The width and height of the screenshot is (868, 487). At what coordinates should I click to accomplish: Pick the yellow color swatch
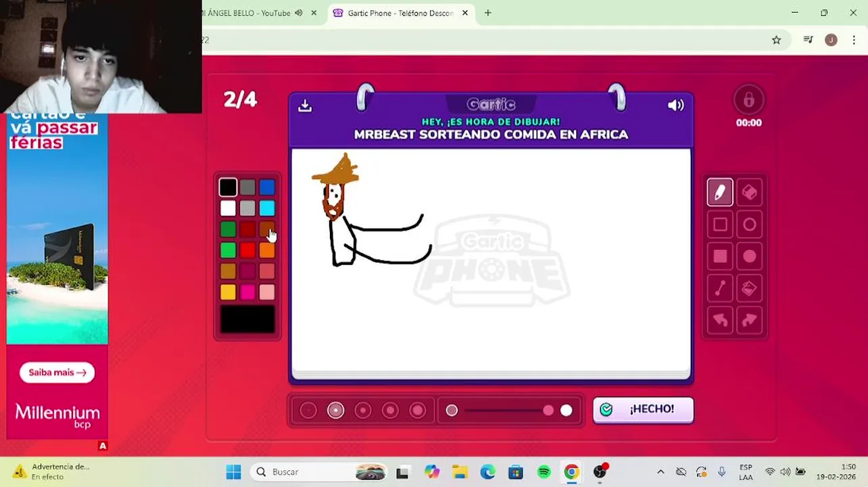click(x=228, y=292)
